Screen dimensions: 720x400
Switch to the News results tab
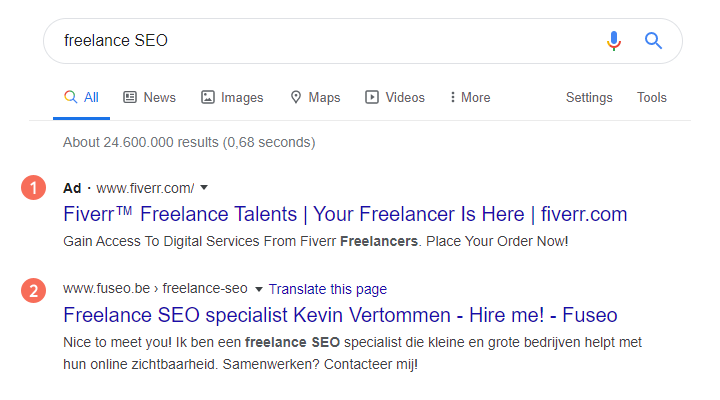click(x=149, y=97)
